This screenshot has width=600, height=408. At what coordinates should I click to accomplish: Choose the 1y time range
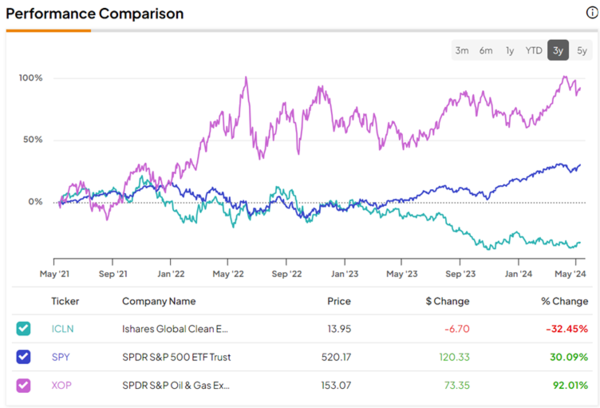(510, 51)
